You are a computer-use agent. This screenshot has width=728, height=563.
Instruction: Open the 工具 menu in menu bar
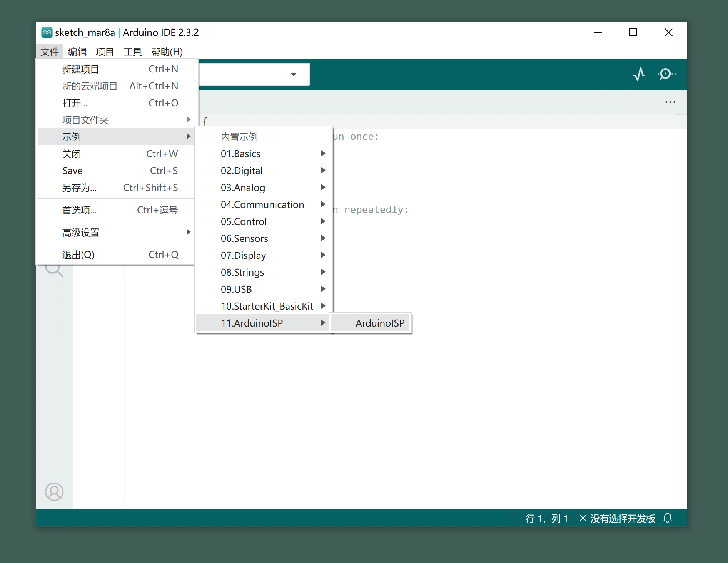coord(132,52)
